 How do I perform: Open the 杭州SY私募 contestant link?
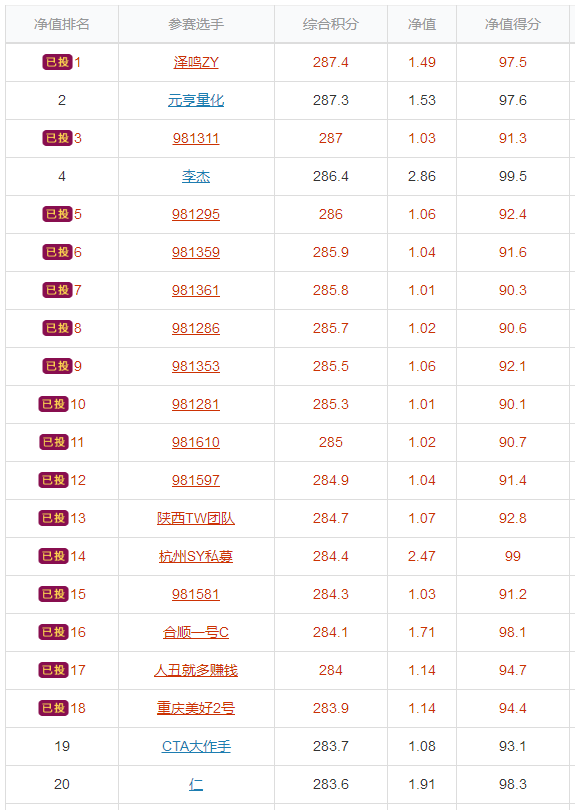coord(196,556)
